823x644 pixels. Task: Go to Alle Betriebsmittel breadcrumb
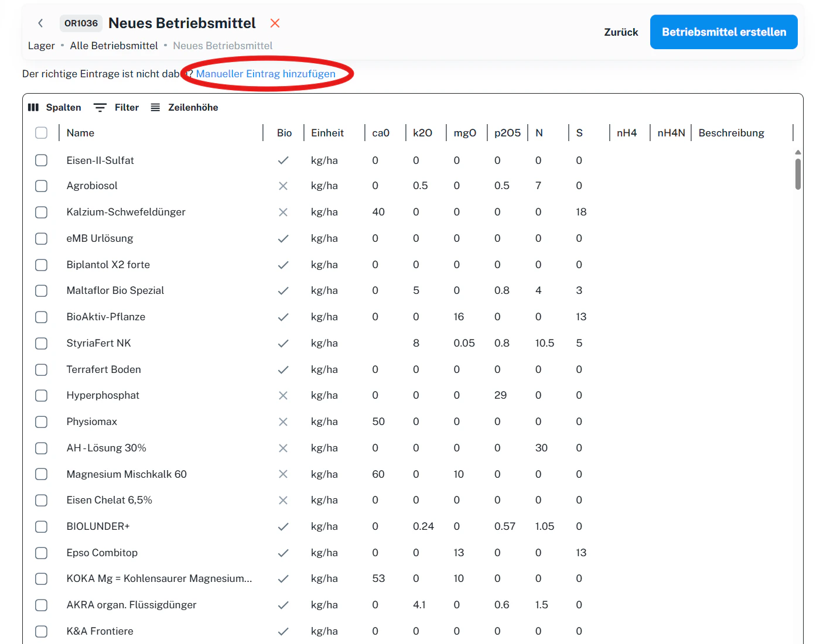pos(114,46)
